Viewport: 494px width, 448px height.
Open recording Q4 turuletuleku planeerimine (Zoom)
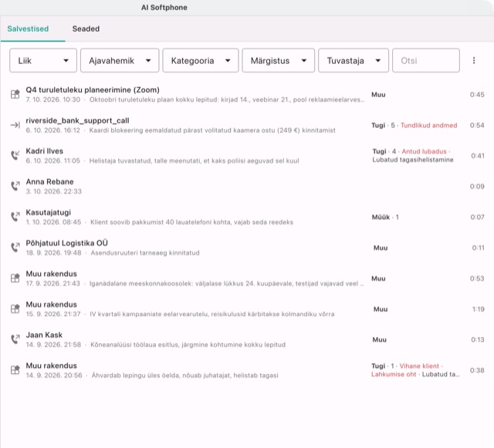[x=247, y=94]
